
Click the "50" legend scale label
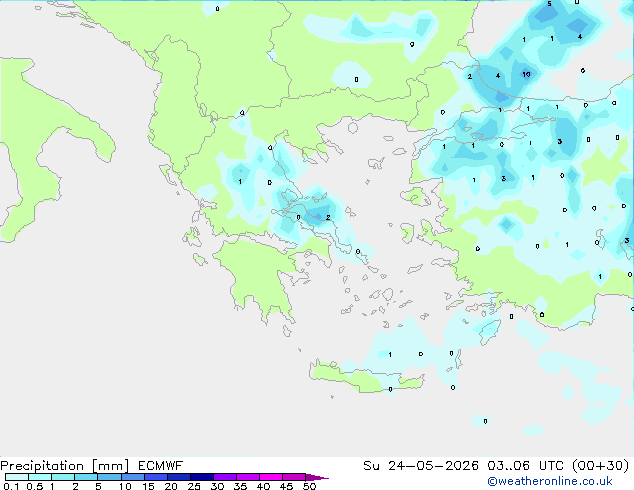pyautogui.click(x=309, y=486)
